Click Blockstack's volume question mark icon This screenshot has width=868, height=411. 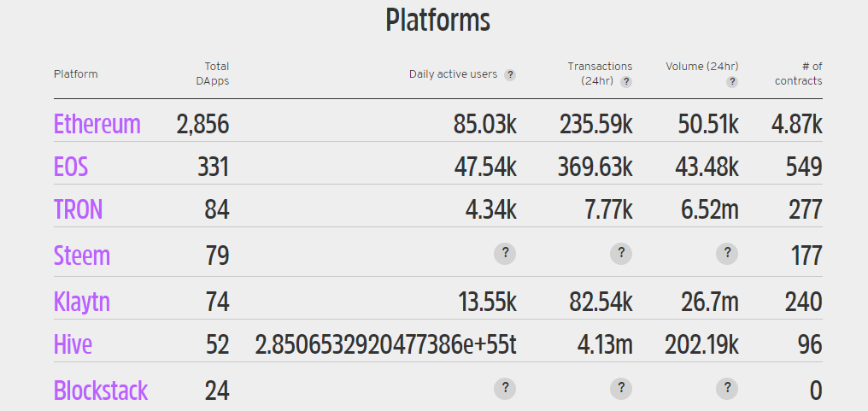coord(727,389)
